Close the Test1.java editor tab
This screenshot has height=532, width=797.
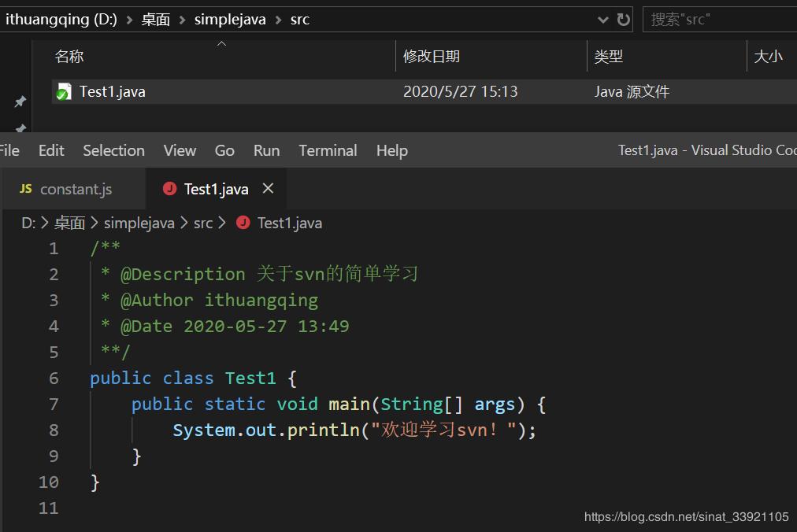point(268,188)
